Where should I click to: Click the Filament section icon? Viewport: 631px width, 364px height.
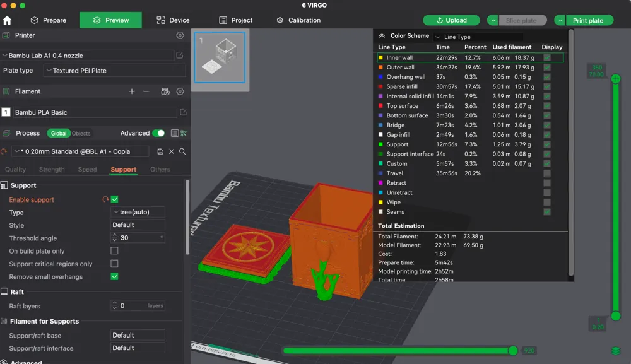[x=6, y=91]
